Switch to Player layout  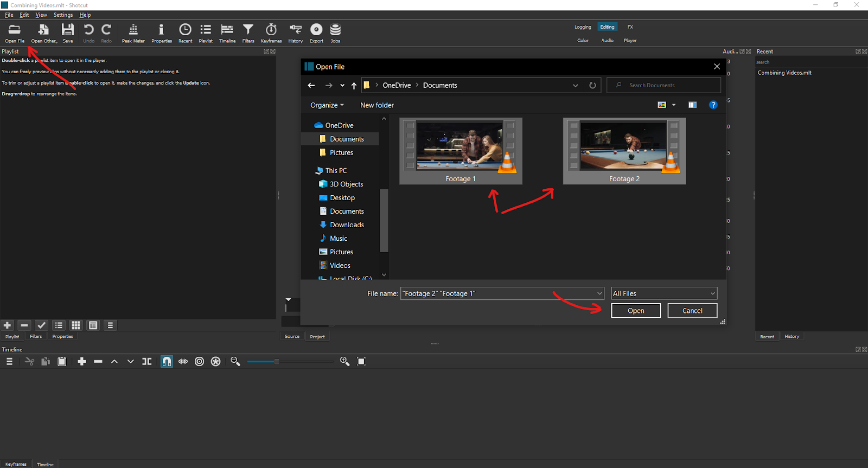point(630,41)
